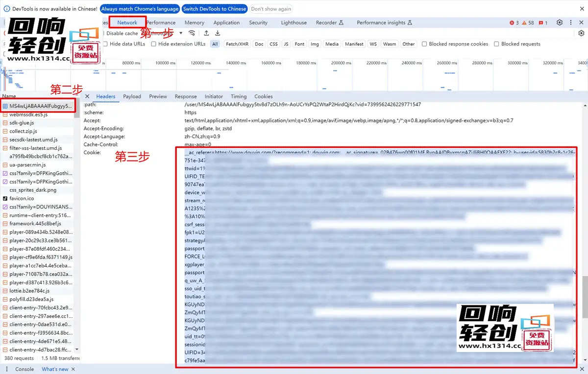Open the throttling dropdown arrow
Image resolution: width=588 pixels, height=374 pixels.
click(x=181, y=33)
